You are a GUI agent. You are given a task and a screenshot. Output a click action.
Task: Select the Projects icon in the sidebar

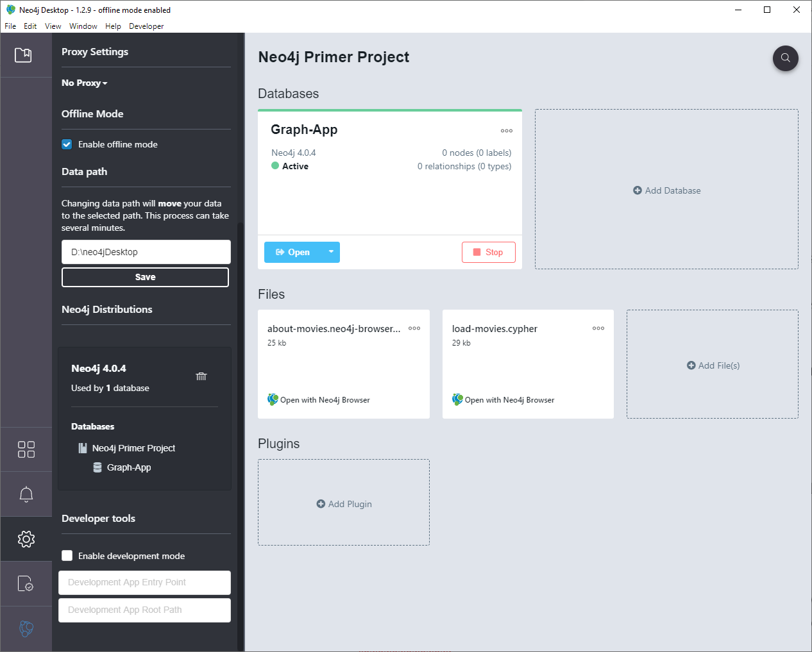click(x=24, y=55)
